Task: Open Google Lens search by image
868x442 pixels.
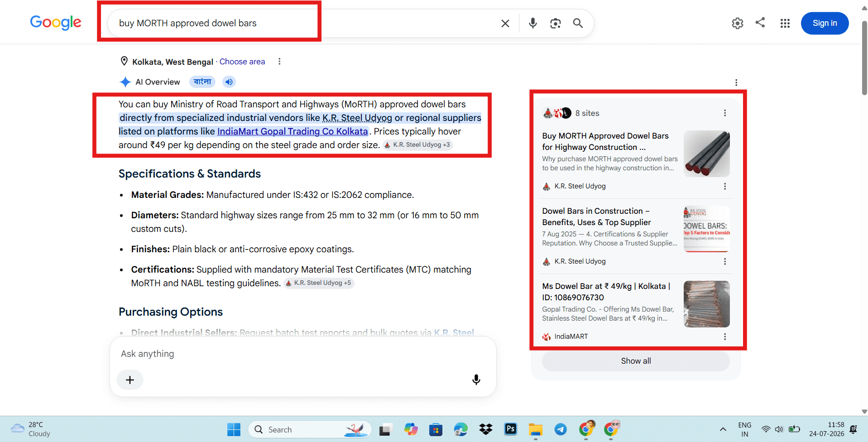Action: point(556,23)
